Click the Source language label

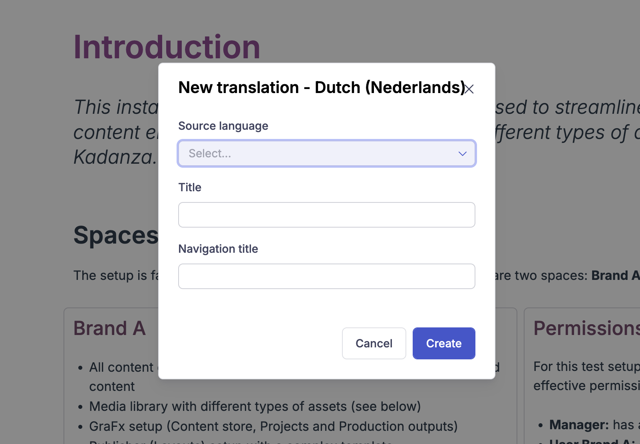pos(223,126)
